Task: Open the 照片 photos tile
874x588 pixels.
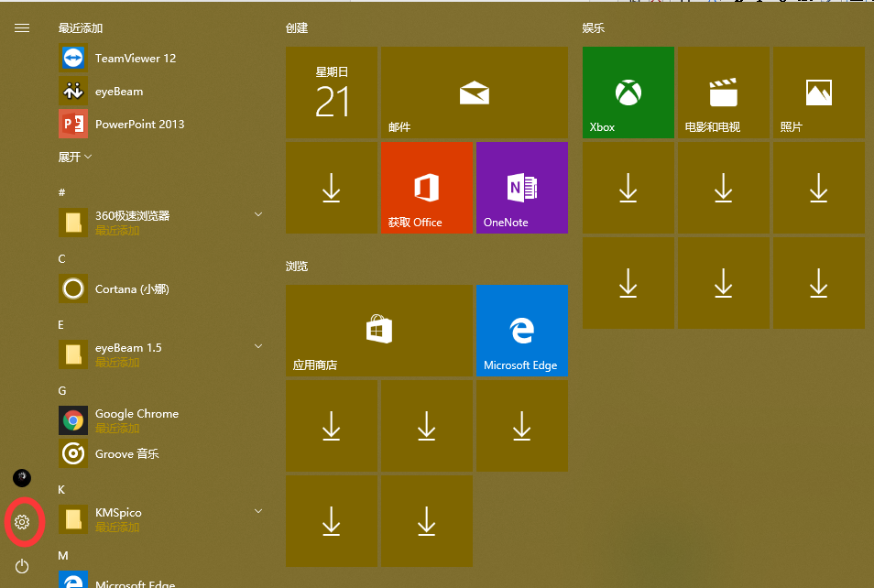Action: click(x=819, y=93)
